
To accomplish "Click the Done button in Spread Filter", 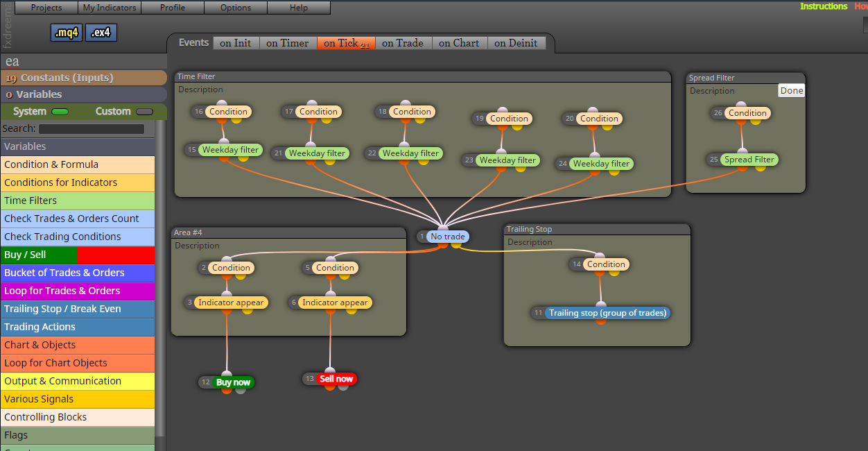I will point(792,91).
